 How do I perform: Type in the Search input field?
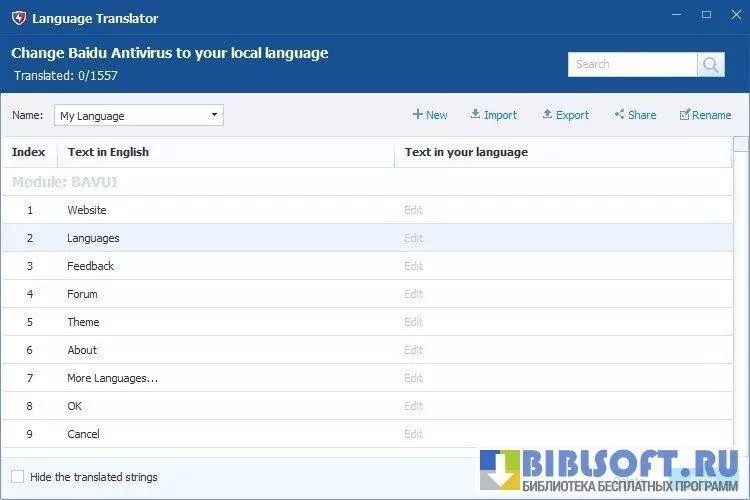[x=632, y=64]
